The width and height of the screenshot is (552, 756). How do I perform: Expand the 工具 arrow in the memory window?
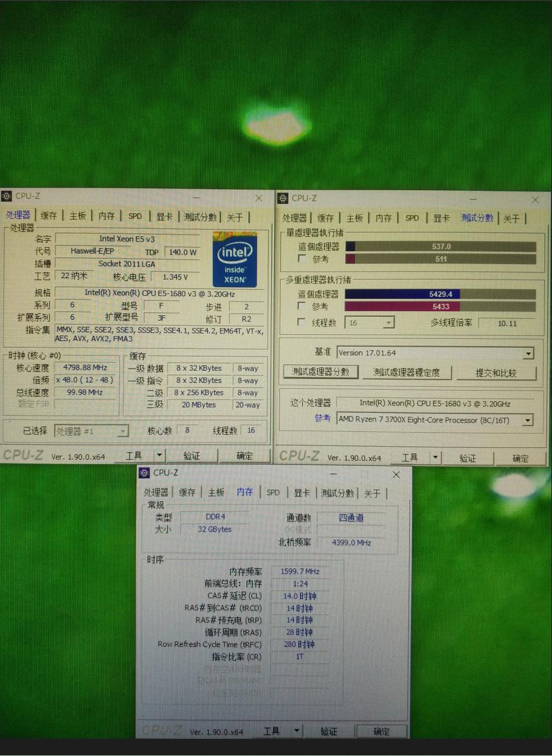coord(297,731)
